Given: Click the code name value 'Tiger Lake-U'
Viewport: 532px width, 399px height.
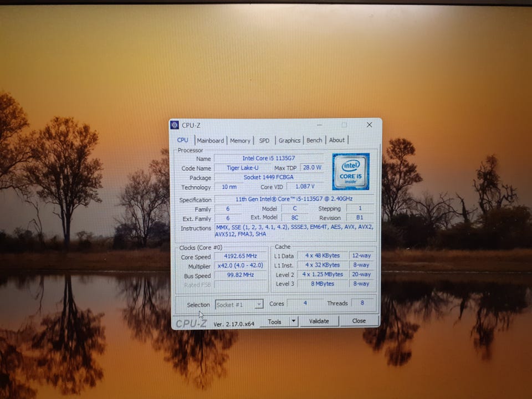Looking at the screenshot, I should click(242, 167).
